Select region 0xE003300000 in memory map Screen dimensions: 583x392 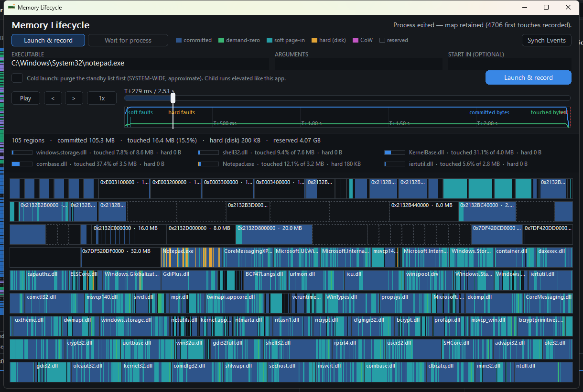(228, 188)
